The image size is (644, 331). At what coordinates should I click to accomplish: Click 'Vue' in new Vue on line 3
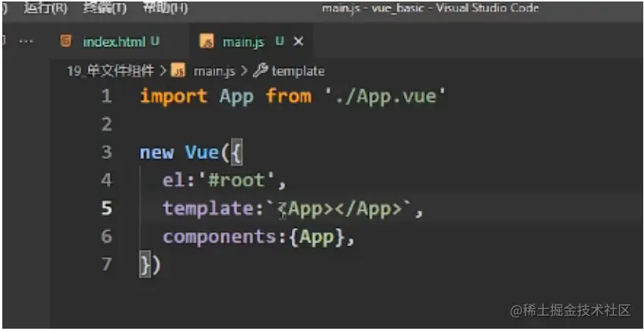pyautogui.click(x=202, y=153)
